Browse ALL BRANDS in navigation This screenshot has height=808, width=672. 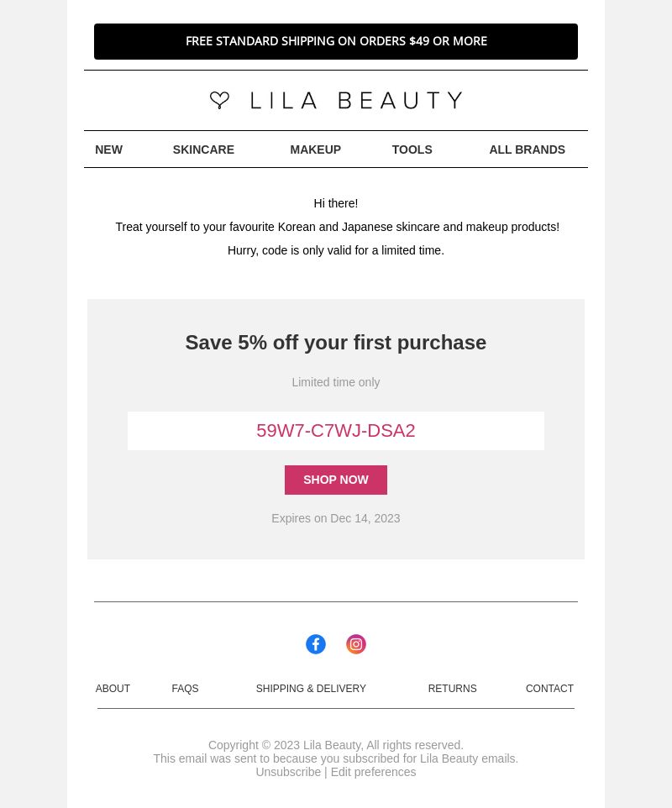click(527, 150)
